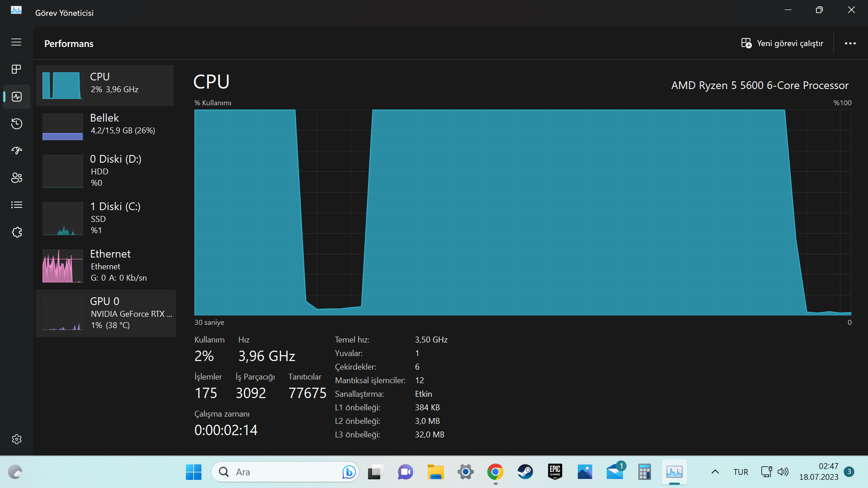Open Bing chat icon in search box

click(349, 472)
